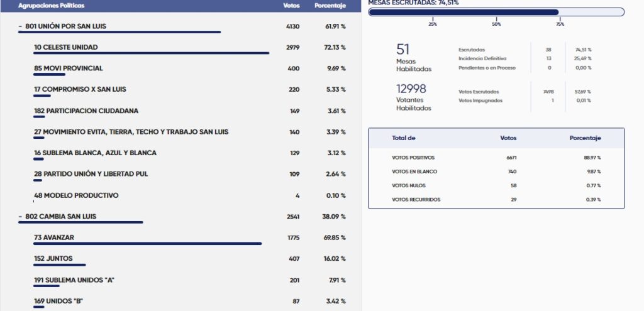644x311 pixels.
Task: Collapse the 802 Cambia San Luis group
Action: click(21, 216)
